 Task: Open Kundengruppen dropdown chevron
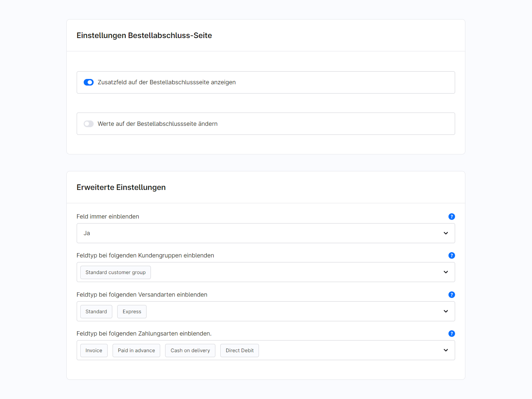(x=446, y=272)
